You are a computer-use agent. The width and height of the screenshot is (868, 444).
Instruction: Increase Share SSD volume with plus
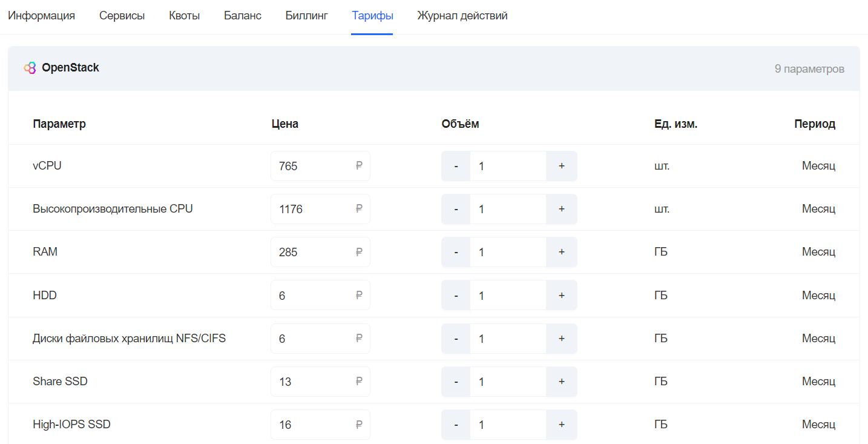[562, 382]
